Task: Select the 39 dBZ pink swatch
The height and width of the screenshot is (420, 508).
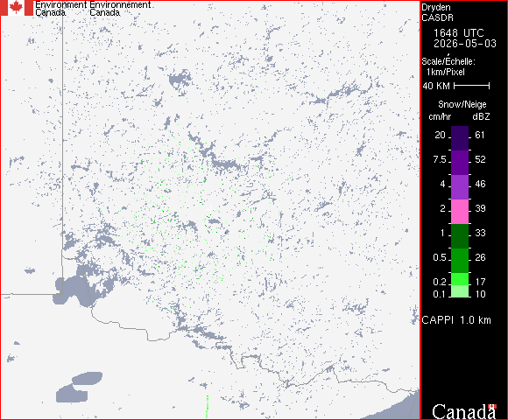Action: (x=460, y=212)
